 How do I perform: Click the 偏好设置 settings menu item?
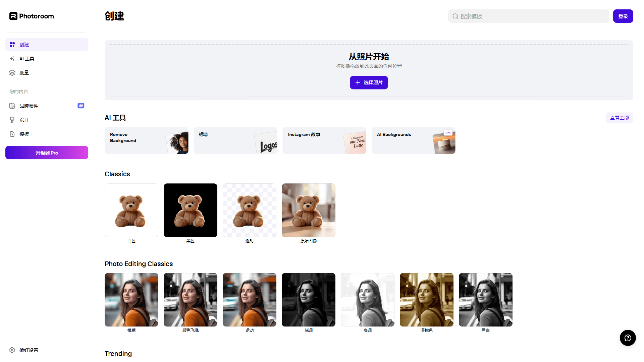(x=29, y=350)
